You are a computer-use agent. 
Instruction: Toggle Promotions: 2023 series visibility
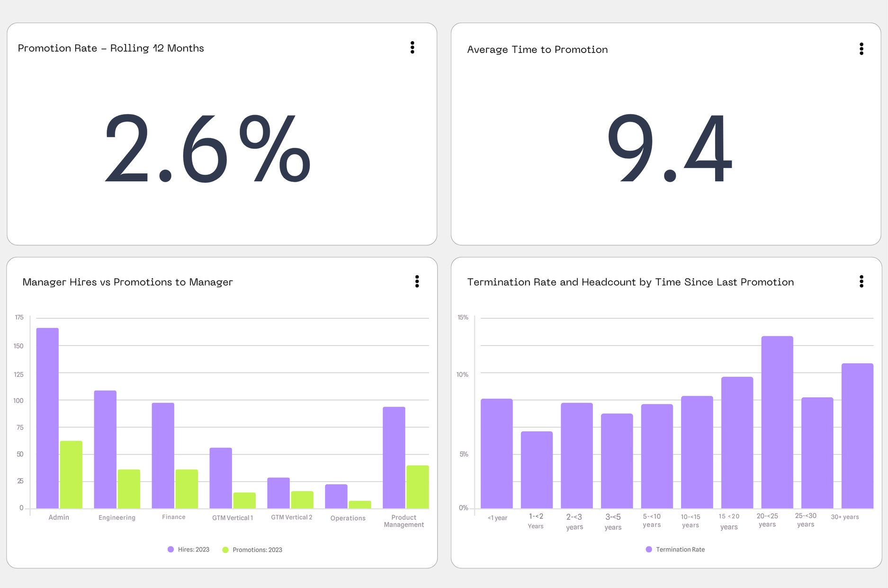[x=225, y=549]
